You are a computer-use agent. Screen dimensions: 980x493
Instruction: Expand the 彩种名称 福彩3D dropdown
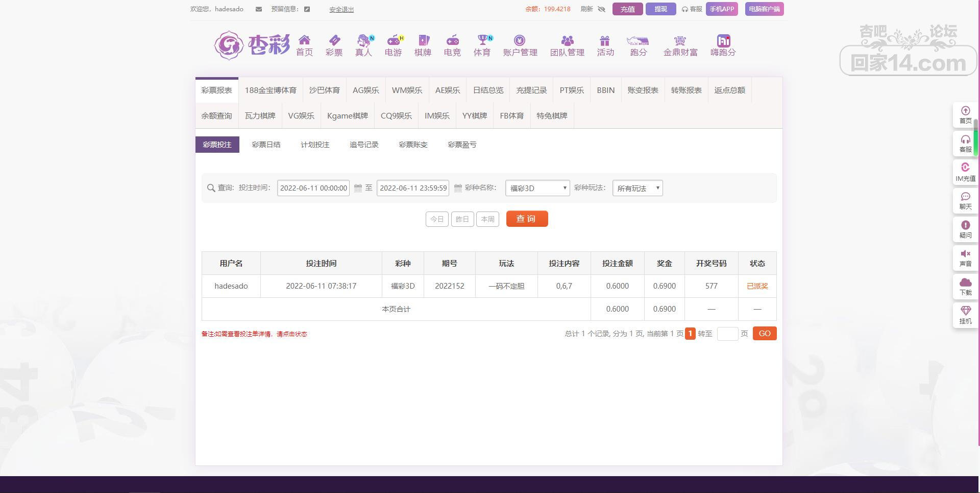537,188
